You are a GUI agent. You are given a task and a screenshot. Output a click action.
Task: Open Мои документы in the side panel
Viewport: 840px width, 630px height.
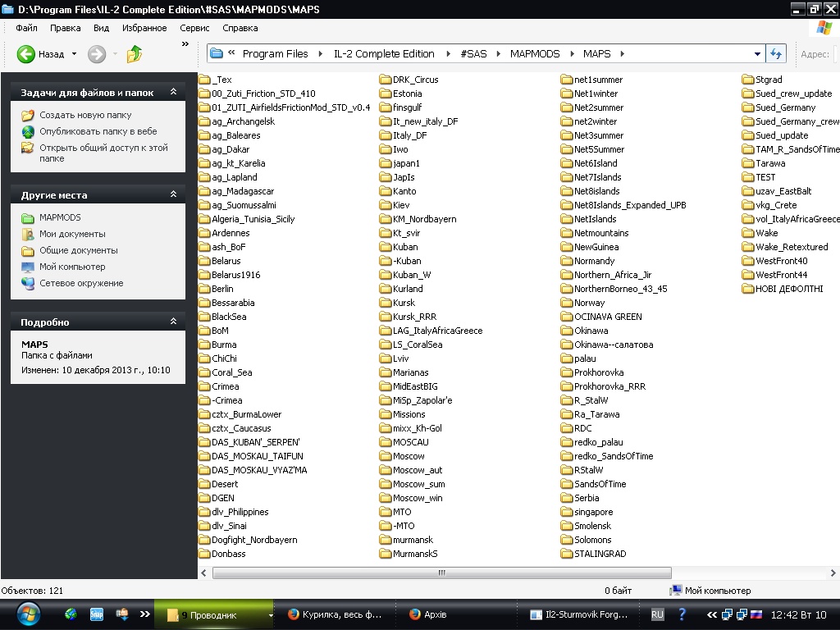72,234
